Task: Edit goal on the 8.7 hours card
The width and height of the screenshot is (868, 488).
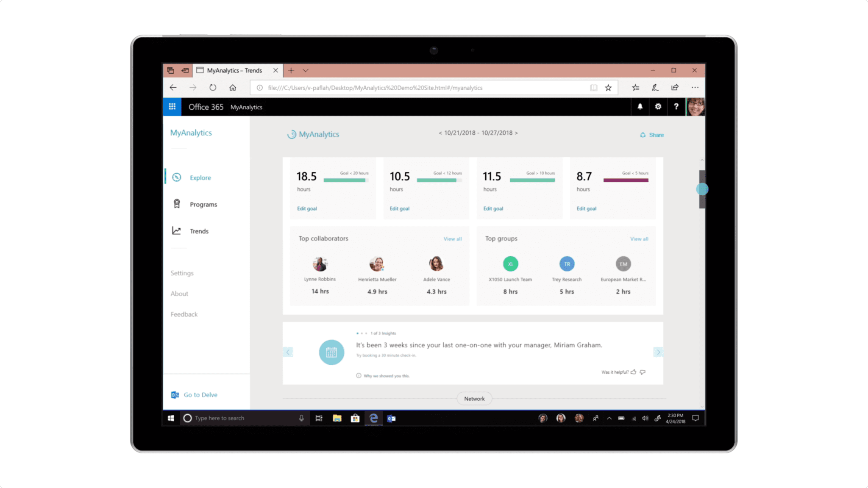Action: (x=587, y=208)
